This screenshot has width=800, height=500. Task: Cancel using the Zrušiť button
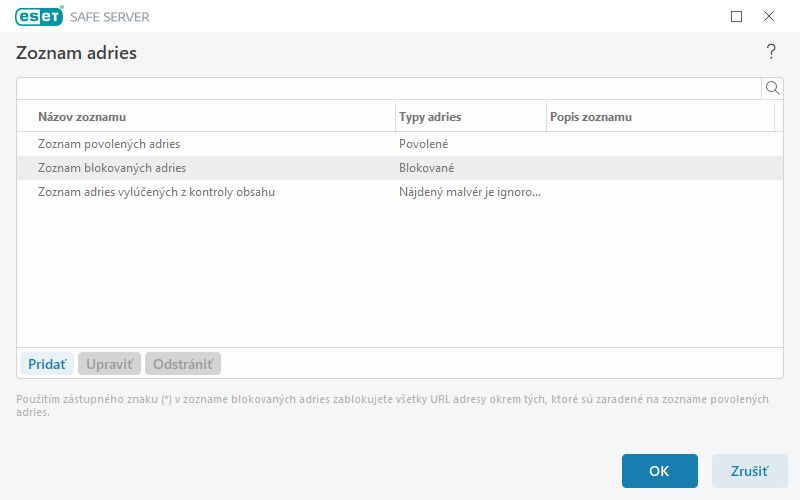click(x=749, y=471)
